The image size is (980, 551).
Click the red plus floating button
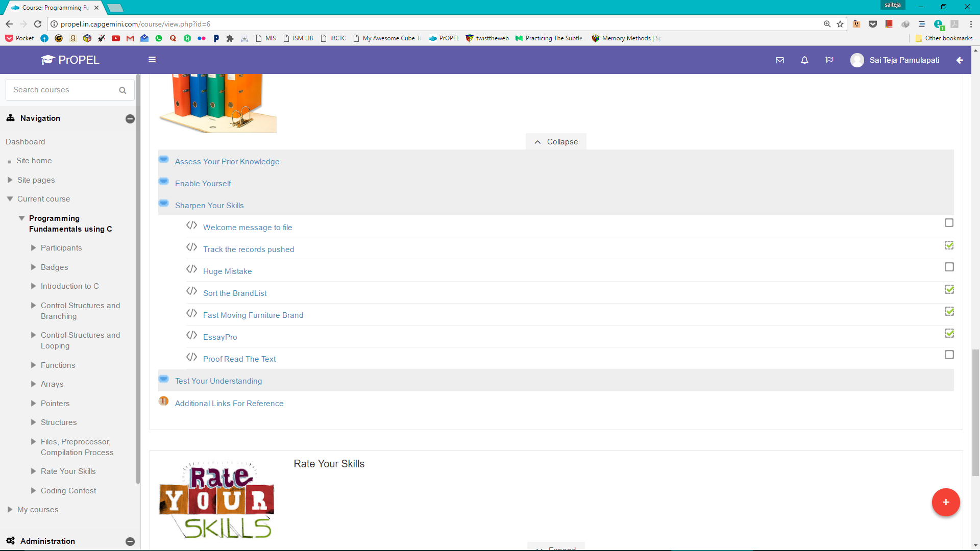[x=946, y=502]
